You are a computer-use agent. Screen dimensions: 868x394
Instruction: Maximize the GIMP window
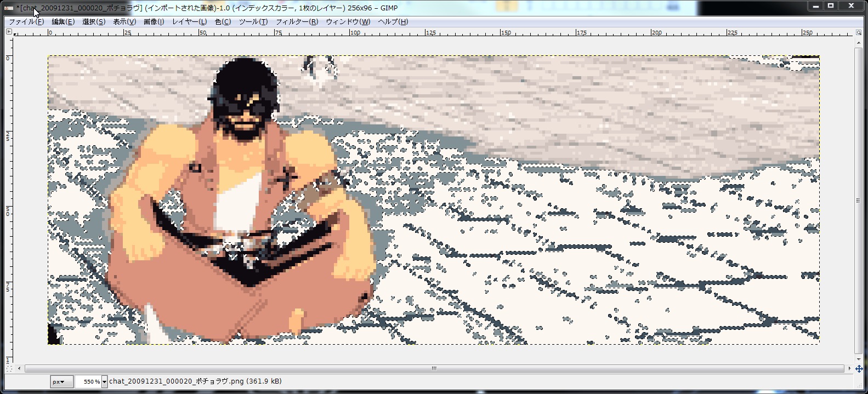coord(831,6)
